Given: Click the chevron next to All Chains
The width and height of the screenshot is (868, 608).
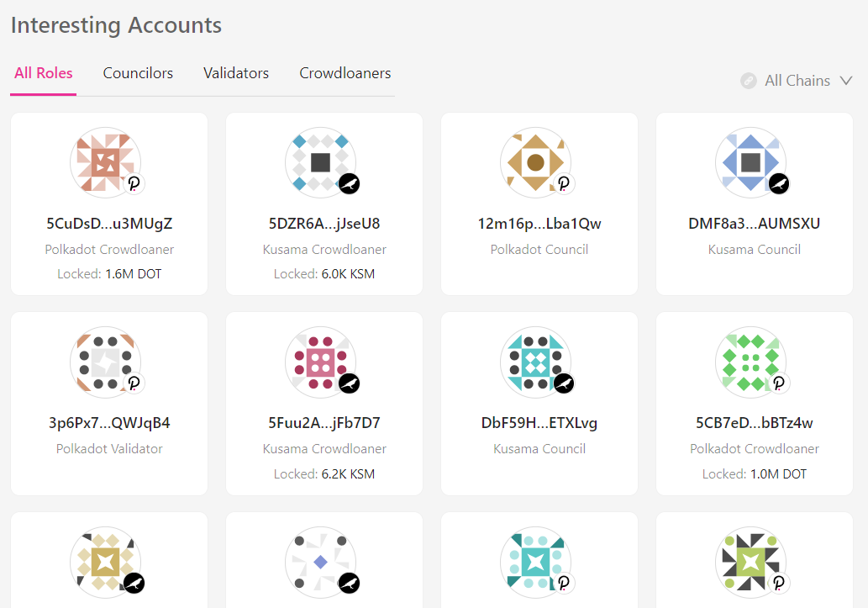Looking at the screenshot, I should [846, 81].
